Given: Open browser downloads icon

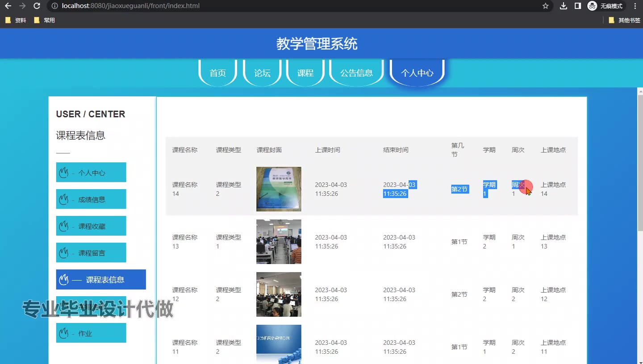Looking at the screenshot, I should click(x=564, y=6).
